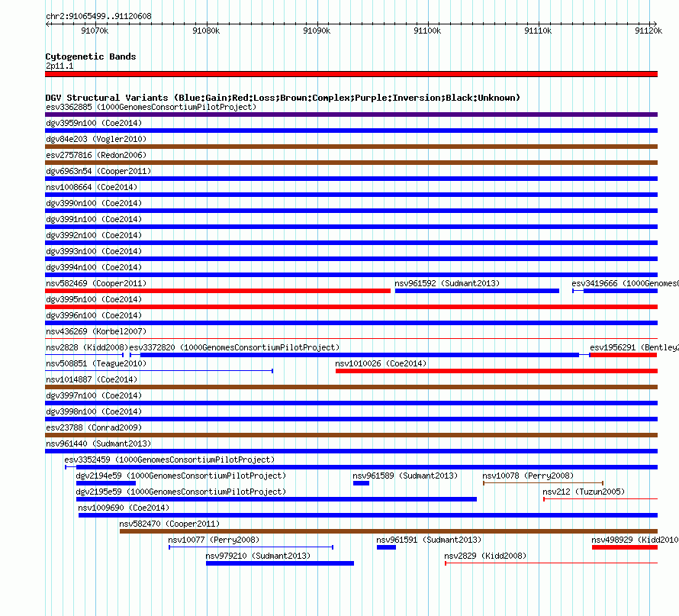The image size is (679, 616).
Task: Open nsv10077 (Perry2008) label
Action: 214,540
